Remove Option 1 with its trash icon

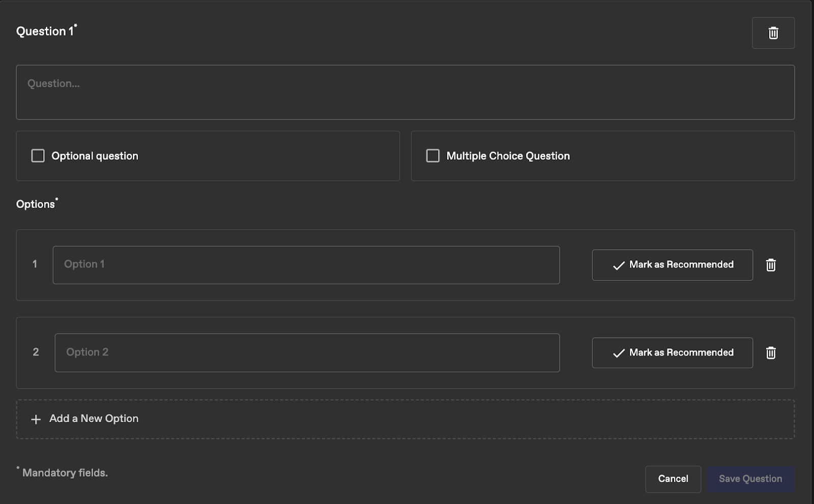771,265
